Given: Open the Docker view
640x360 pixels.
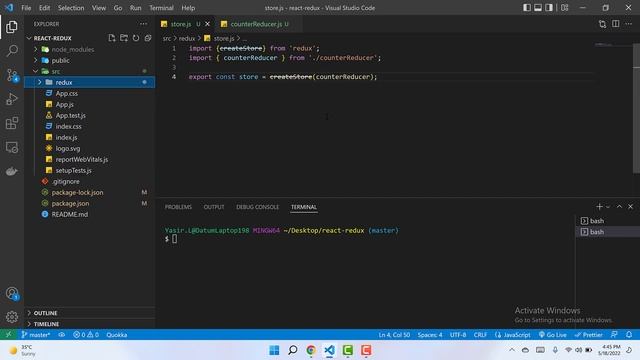Looking at the screenshot, I should pyautogui.click(x=12, y=171).
